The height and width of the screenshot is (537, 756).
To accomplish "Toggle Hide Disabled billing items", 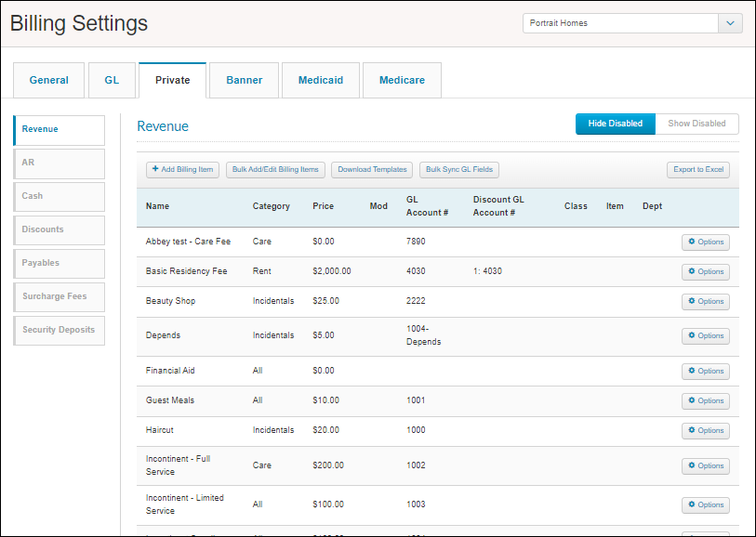I will [616, 124].
